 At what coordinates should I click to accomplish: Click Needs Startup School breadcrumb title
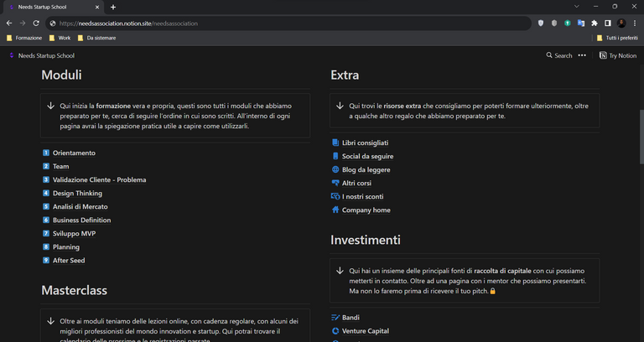46,55
